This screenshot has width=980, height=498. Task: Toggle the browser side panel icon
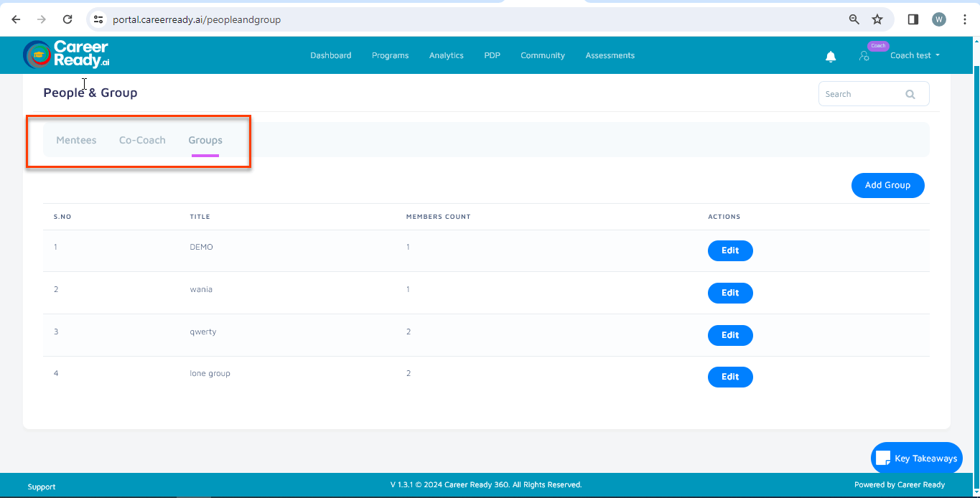click(913, 19)
